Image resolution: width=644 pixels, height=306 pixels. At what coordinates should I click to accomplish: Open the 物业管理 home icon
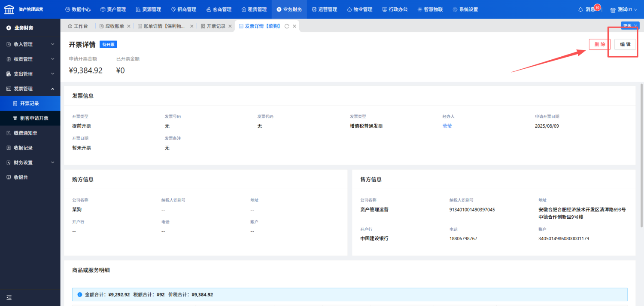point(349,9)
